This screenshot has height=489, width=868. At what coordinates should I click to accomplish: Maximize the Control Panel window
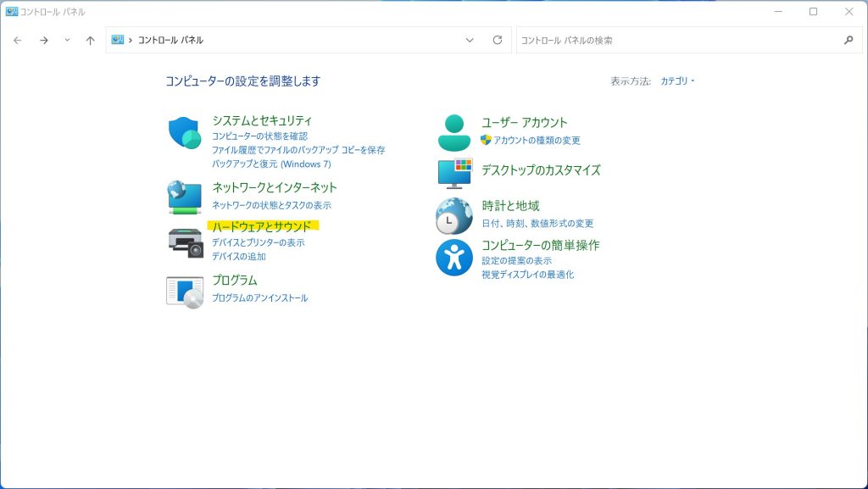(813, 12)
